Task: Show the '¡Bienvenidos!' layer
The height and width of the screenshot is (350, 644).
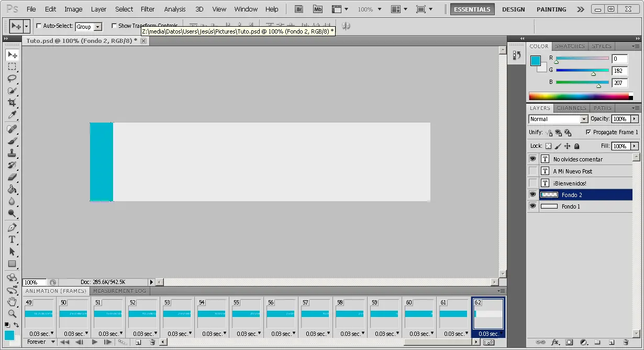Action: point(532,183)
